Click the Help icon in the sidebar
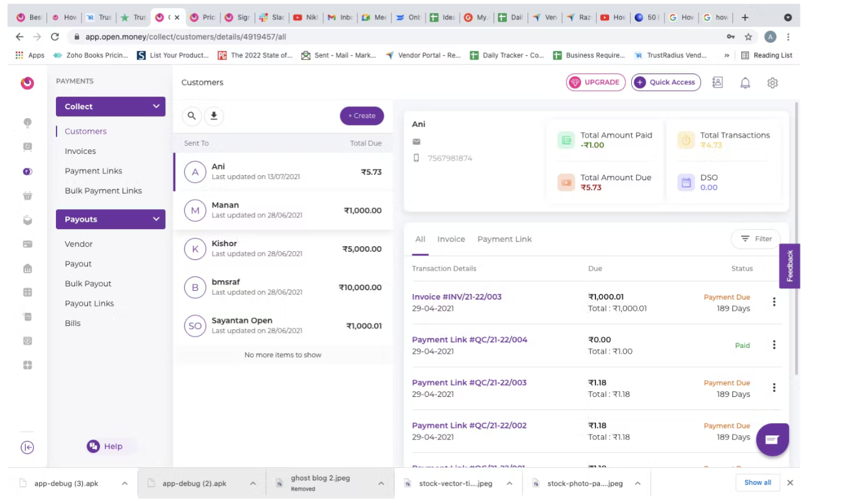868x503 pixels. [x=93, y=446]
